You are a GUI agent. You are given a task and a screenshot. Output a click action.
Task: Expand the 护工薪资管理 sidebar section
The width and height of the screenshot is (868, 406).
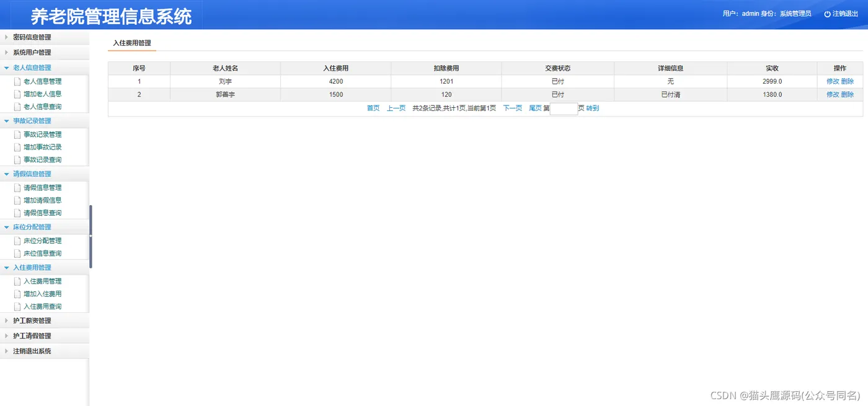(x=45, y=320)
